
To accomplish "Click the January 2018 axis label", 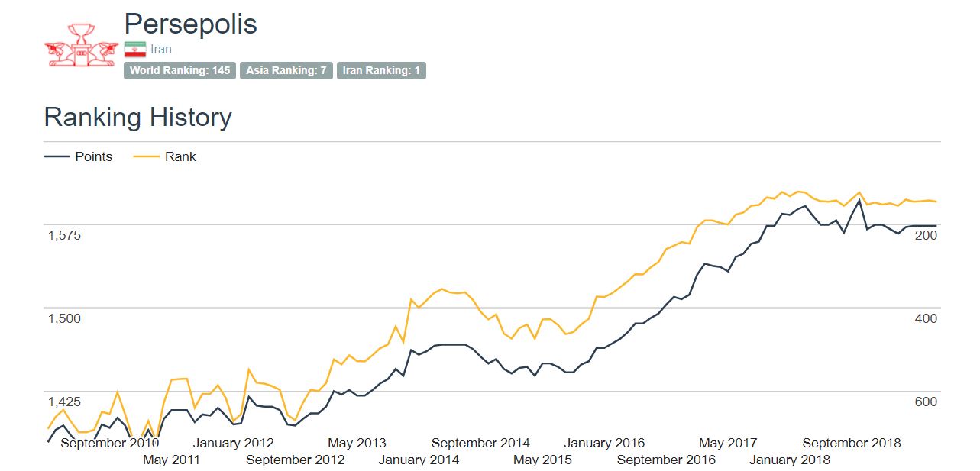I will (x=790, y=460).
